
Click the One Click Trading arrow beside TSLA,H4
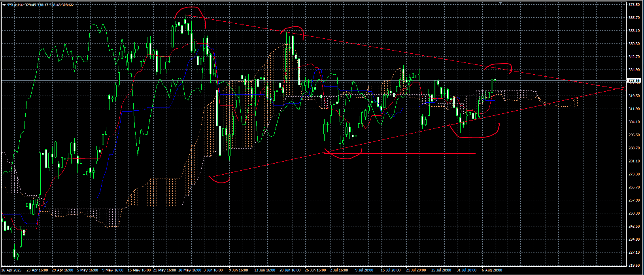4,5
